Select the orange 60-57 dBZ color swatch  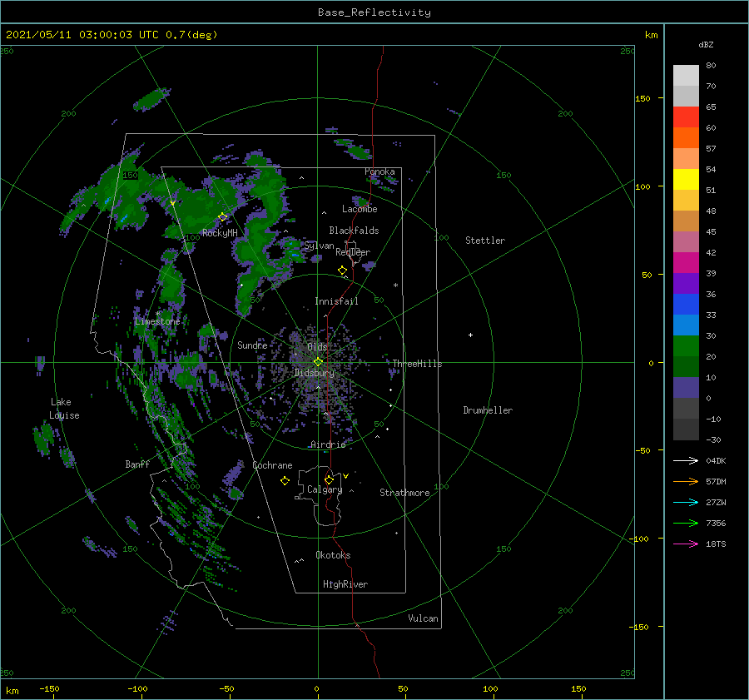(686, 137)
